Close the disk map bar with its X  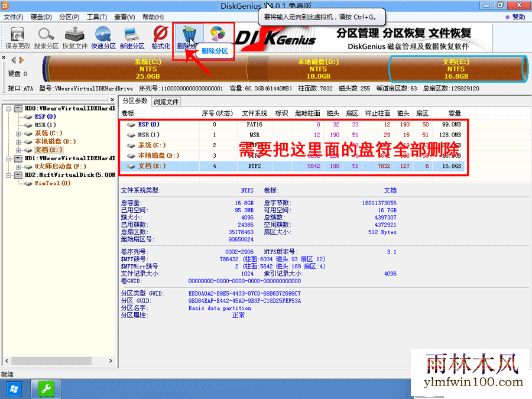(x=4, y=58)
